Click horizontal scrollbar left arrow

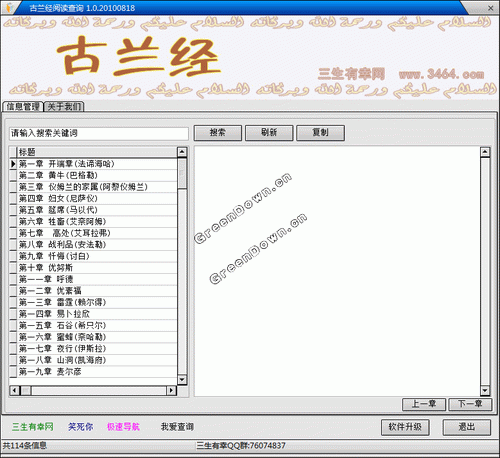point(14,390)
